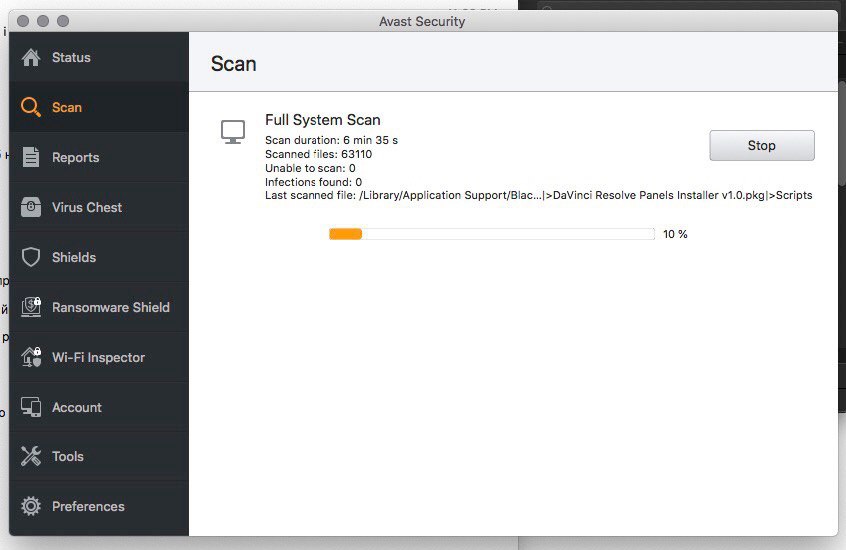Screen dimensions: 846x550
Task: Click the Ransomware Shield icon
Action: click(31, 307)
